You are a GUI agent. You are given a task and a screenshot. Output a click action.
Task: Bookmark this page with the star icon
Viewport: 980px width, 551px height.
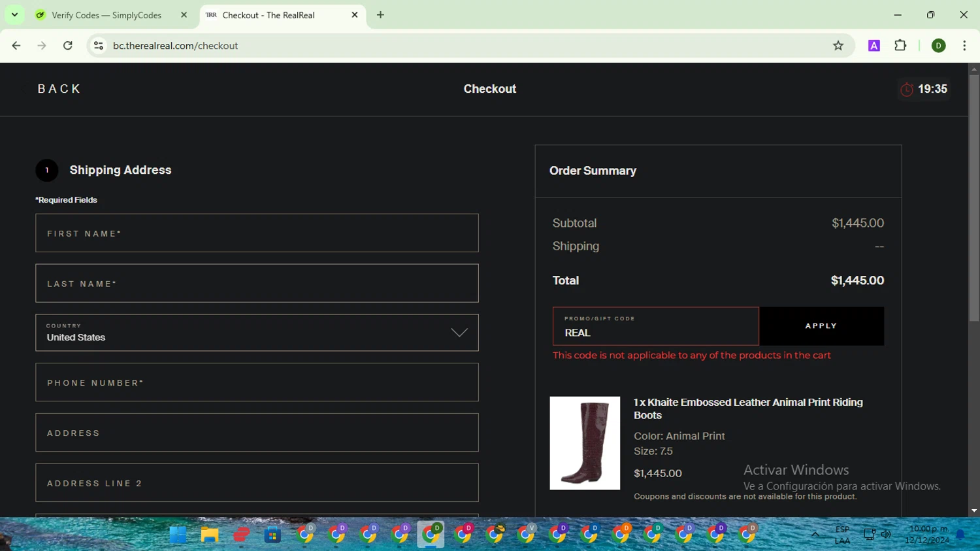coord(838,46)
